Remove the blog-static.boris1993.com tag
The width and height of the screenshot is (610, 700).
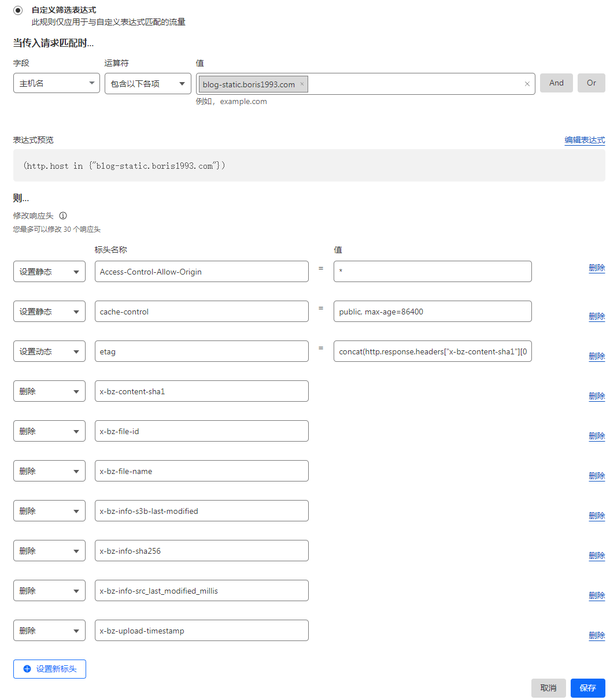[302, 84]
